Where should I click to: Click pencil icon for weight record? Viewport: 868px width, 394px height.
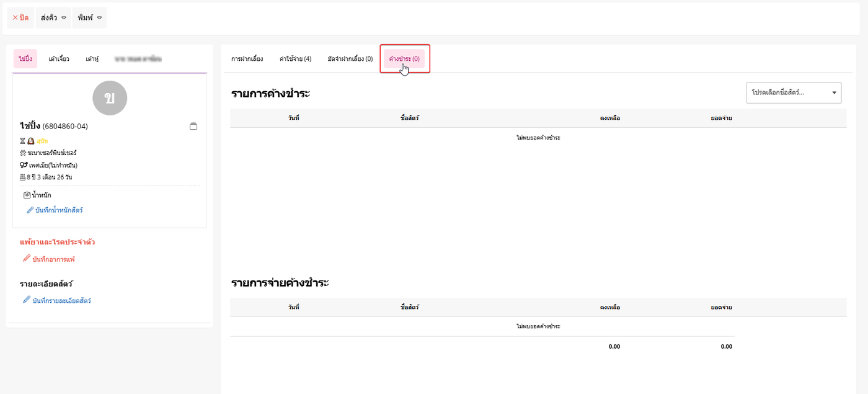(30, 210)
